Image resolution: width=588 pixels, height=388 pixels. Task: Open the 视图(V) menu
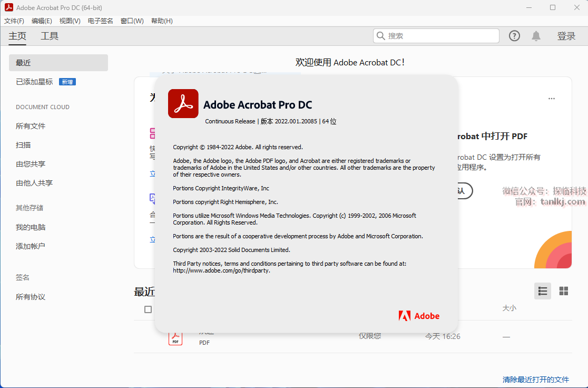[x=70, y=21]
